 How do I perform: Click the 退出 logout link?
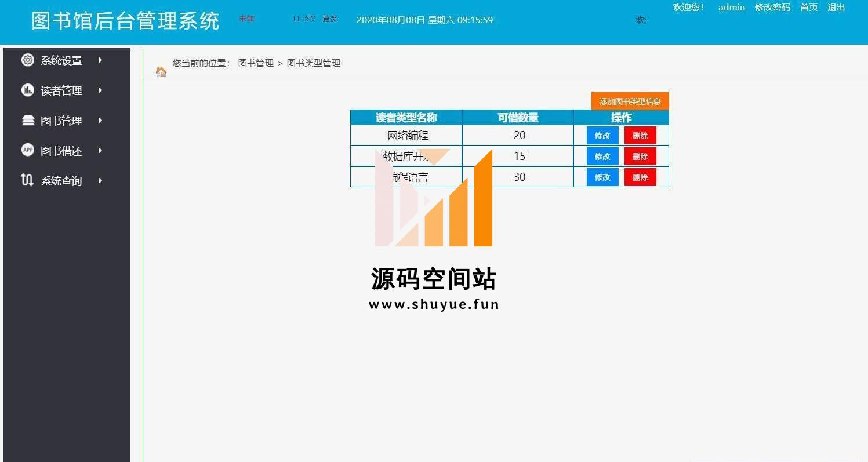point(836,8)
